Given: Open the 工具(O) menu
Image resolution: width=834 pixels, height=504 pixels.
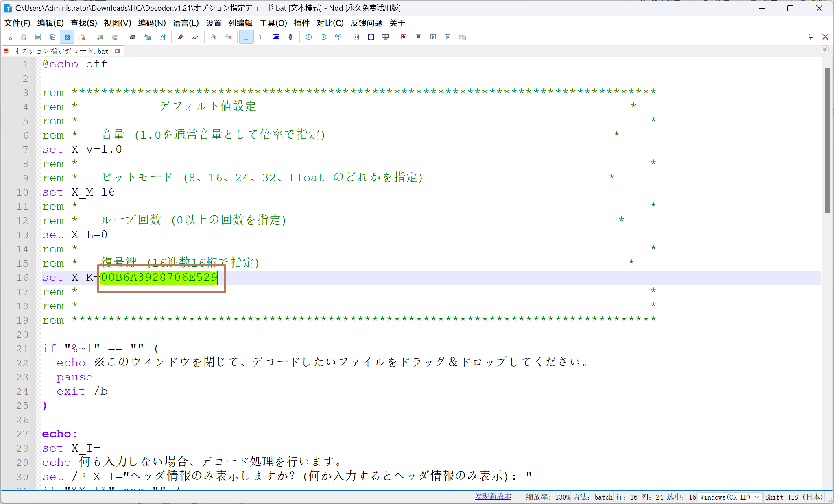Looking at the screenshot, I should [x=273, y=23].
